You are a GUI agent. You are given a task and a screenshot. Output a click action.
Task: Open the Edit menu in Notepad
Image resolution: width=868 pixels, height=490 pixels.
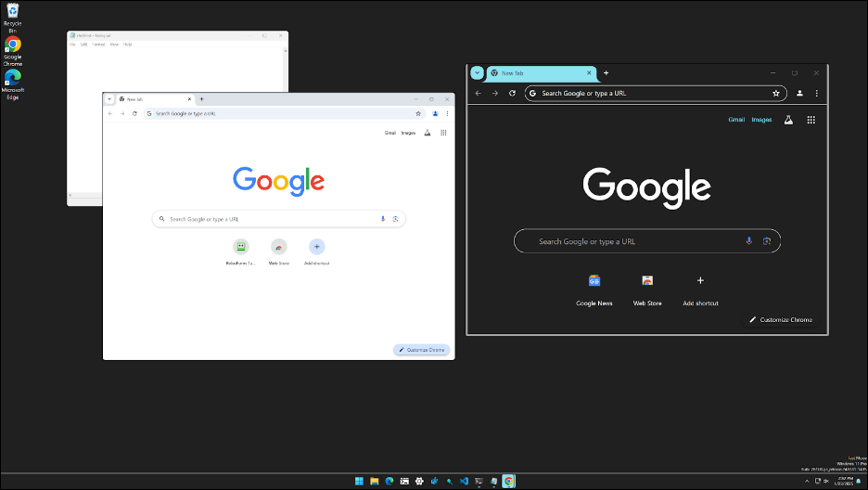coord(84,45)
